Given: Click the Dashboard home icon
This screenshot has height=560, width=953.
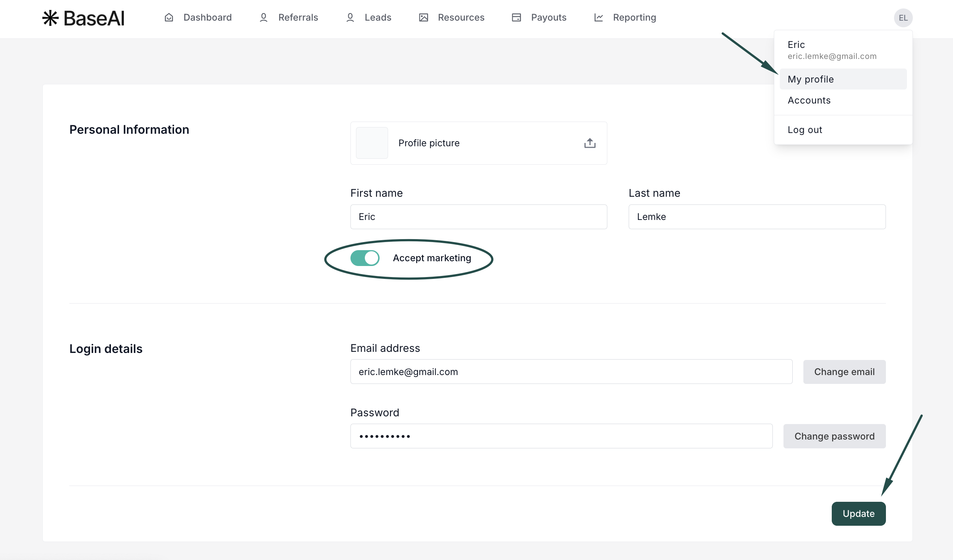Looking at the screenshot, I should (169, 18).
